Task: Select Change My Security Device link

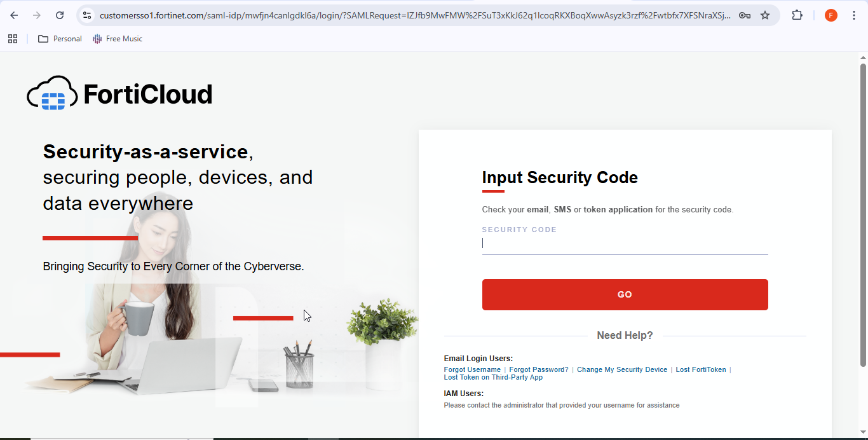Action: coord(622,369)
